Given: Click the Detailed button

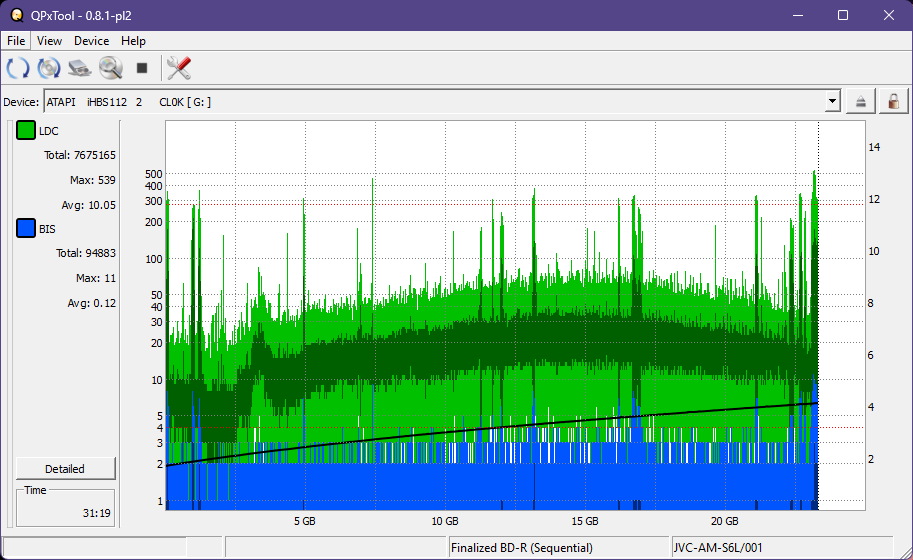Looking at the screenshot, I should (65, 469).
